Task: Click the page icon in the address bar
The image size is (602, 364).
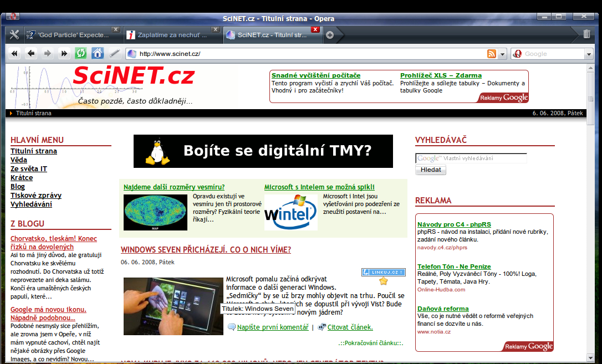Action: pyautogui.click(x=132, y=54)
